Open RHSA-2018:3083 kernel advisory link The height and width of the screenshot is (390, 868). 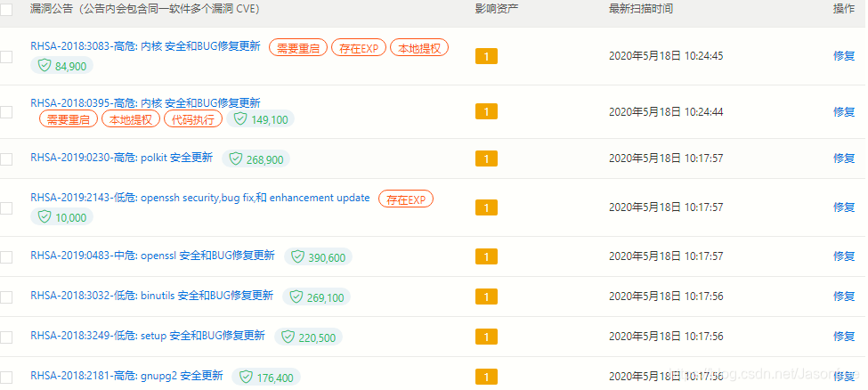[146, 46]
